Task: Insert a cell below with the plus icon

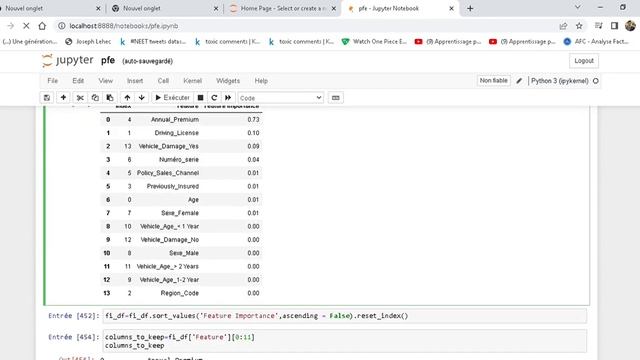Action: (63, 98)
